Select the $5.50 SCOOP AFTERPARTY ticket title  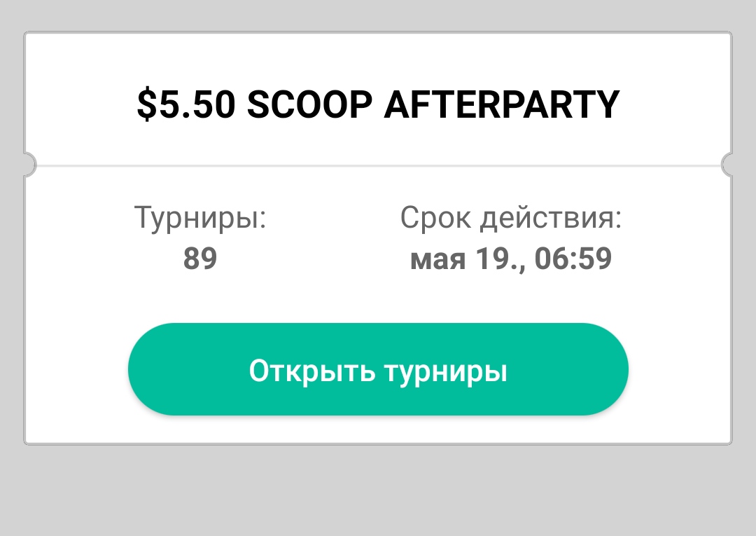[379, 104]
